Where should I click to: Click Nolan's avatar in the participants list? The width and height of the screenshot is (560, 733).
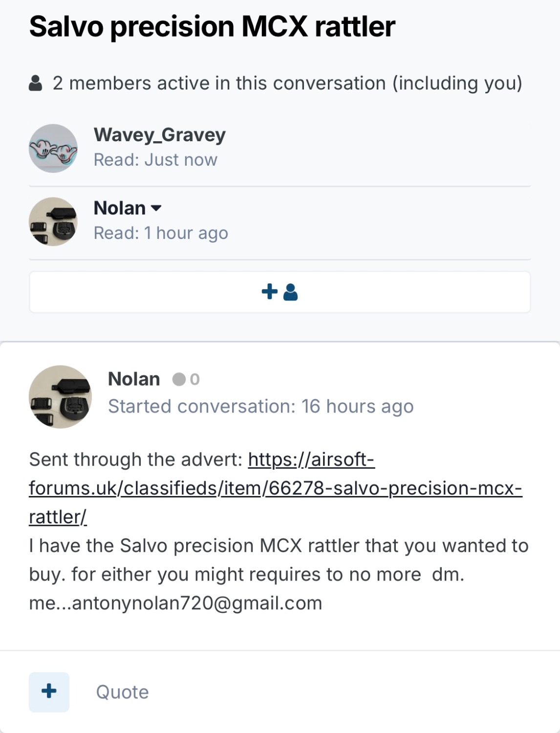click(53, 221)
